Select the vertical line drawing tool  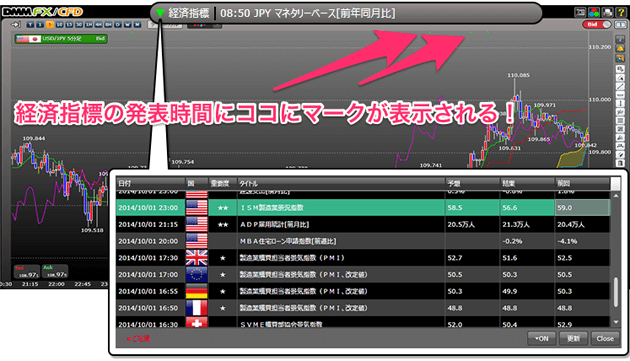620,103
